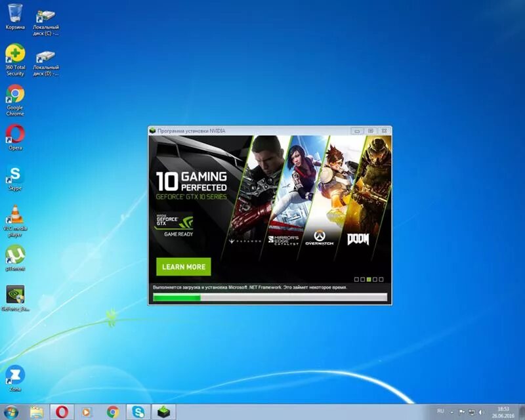Open the media player taskbar icon
The height and width of the screenshot is (420, 525).
pyautogui.click(x=87, y=412)
